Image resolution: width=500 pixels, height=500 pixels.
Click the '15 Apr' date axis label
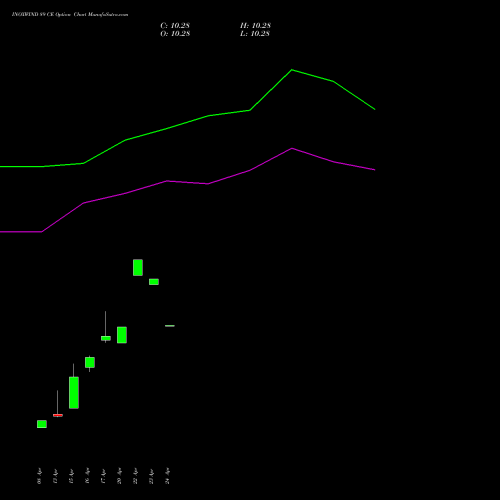click(x=71, y=477)
